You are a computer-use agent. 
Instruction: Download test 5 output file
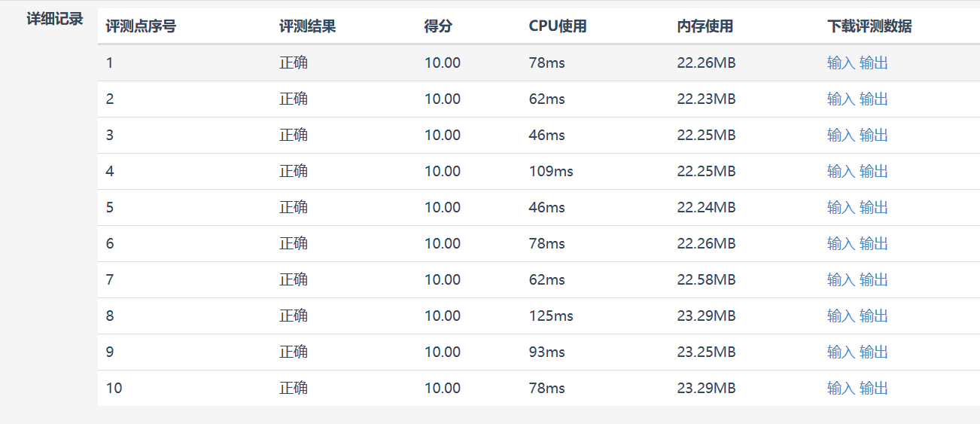click(x=874, y=208)
